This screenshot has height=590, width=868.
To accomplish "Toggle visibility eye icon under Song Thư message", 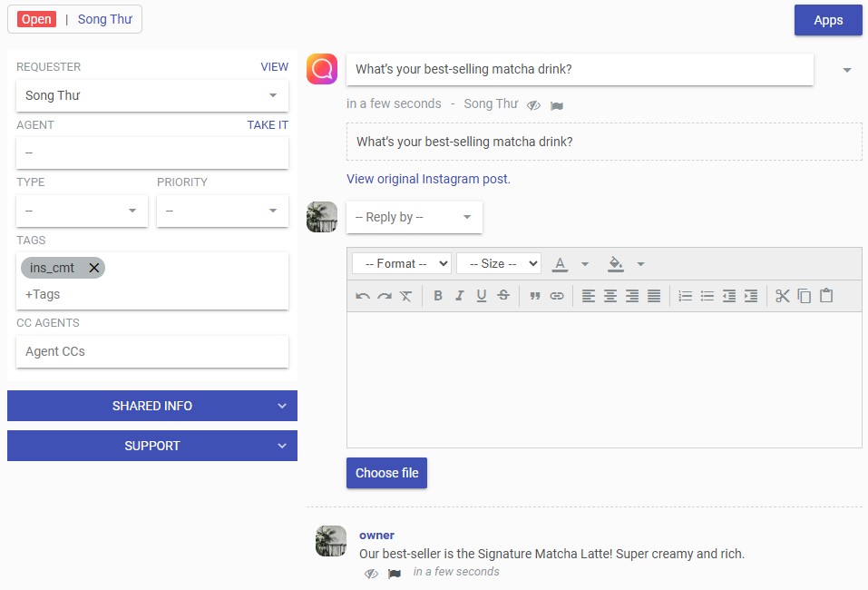I will point(534,105).
